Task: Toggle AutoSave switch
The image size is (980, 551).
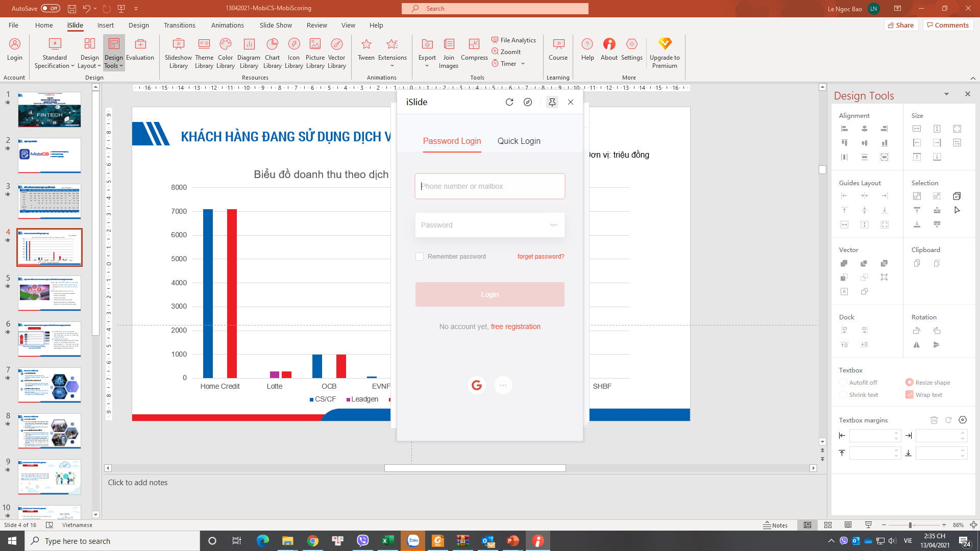Action: 50,8
